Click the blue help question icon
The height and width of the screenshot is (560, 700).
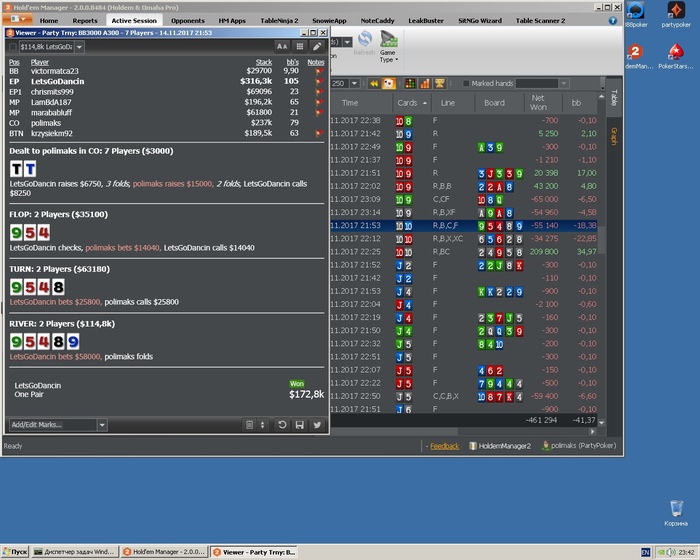[x=612, y=21]
